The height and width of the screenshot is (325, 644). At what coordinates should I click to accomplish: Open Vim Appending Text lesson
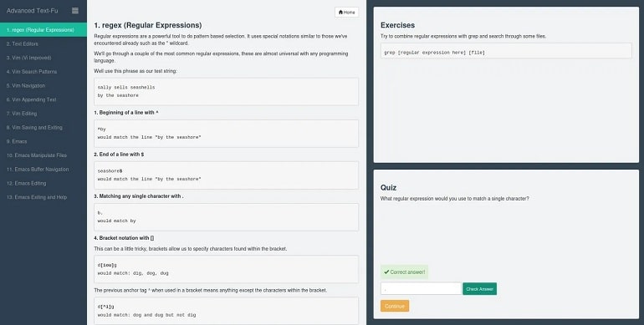[43, 99]
